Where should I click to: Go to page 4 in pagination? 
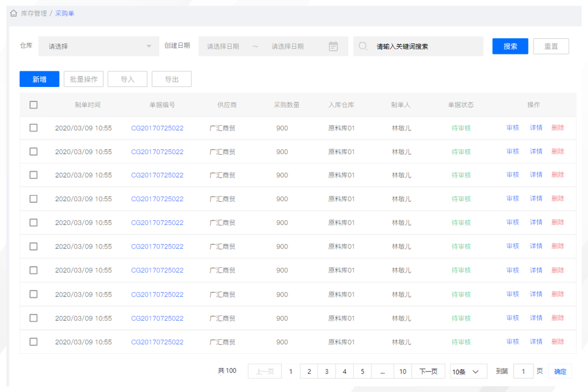[345, 372]
